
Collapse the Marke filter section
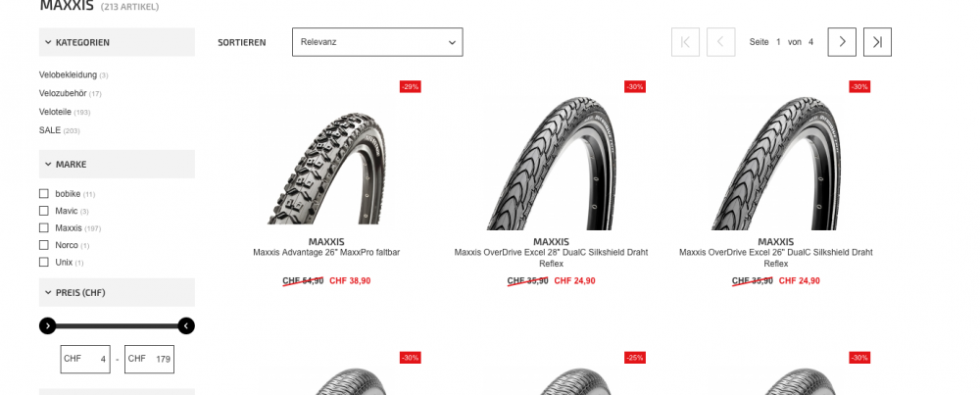point(117,164)
